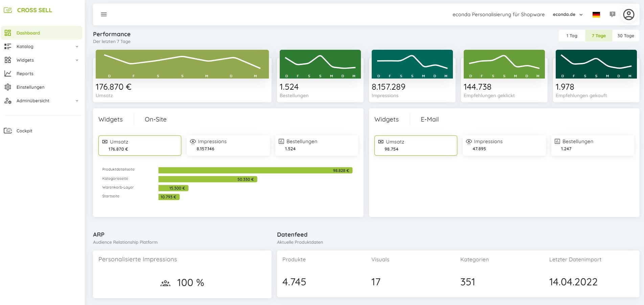Click the On-Site Bestellungen chart icon
Viewport: 644px width, 305px height.
pyautogui.click(x=281, y=141)
